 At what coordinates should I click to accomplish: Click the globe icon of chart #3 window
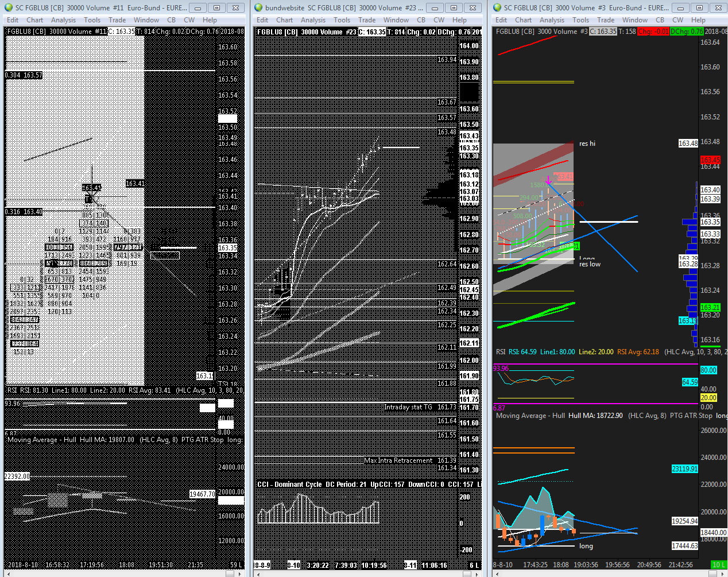pos(497,7)
